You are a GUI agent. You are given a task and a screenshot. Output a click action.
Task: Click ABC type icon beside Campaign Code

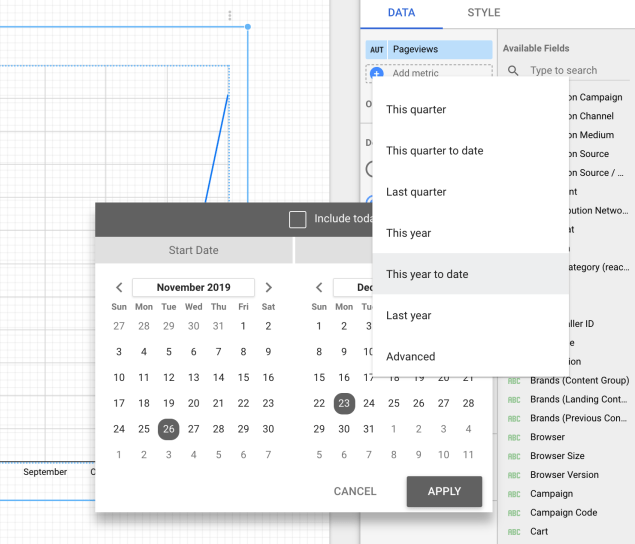coord(514,513)
